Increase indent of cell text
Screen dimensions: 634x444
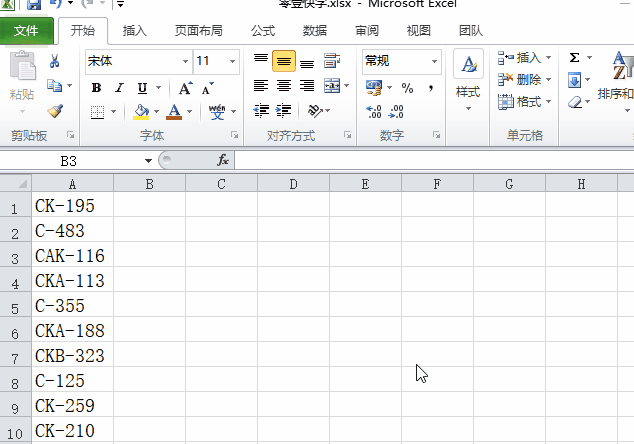pos(284,110)
